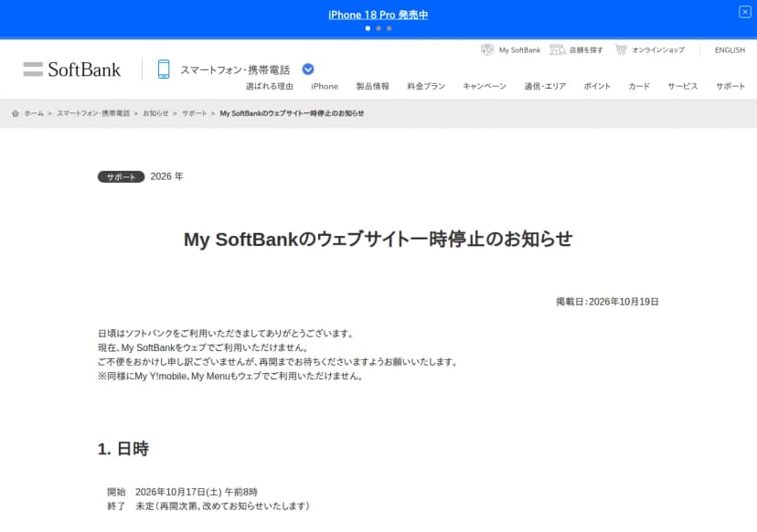757x532 pixels.
Task: Open the iPhone 18 Pro 発売中 banner link
Action: [378, 15]
